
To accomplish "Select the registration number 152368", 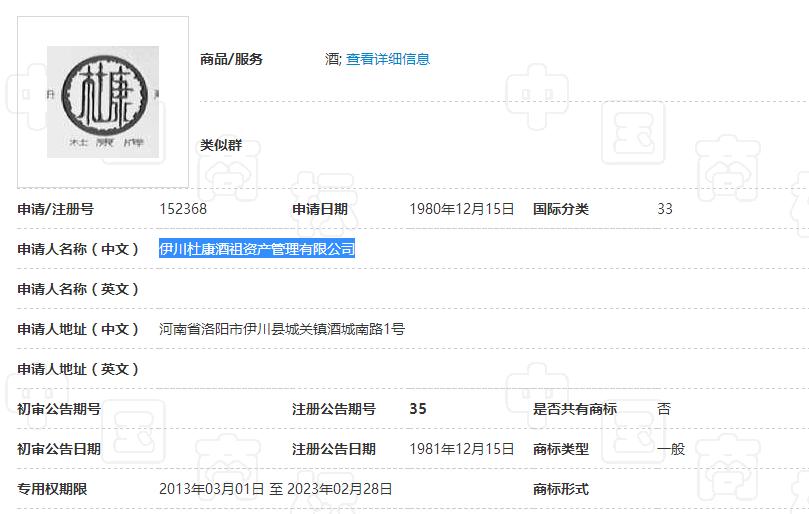I will [183, 209].
